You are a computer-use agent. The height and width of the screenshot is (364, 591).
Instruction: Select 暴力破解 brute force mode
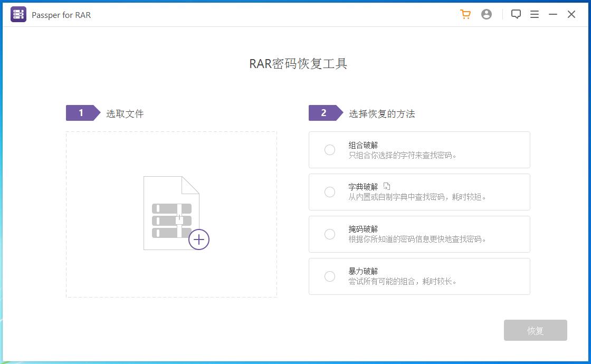(330, 276)
